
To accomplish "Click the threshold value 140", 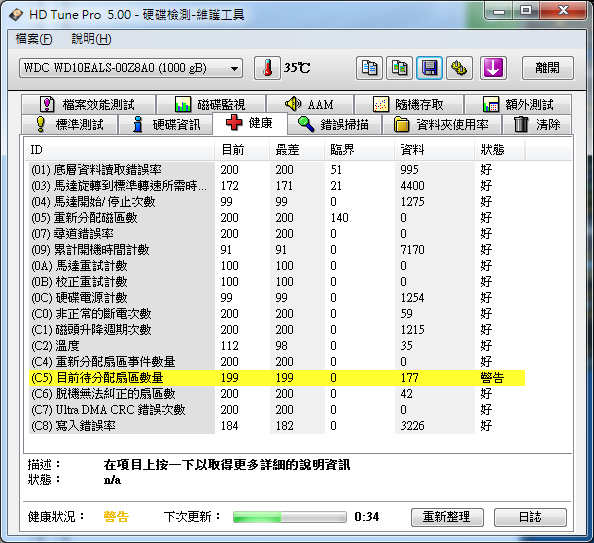I will [339, 218].
